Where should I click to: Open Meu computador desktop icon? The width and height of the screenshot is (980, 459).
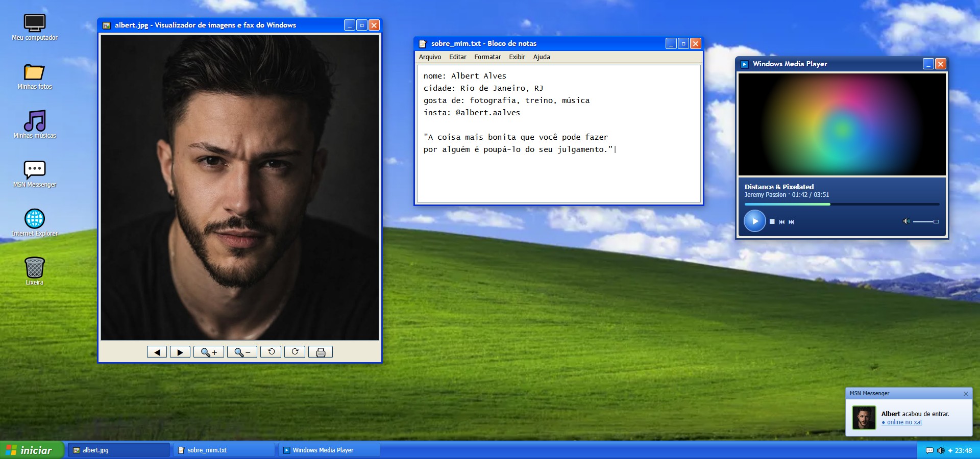pyautogui.click(x=35, y=27)
